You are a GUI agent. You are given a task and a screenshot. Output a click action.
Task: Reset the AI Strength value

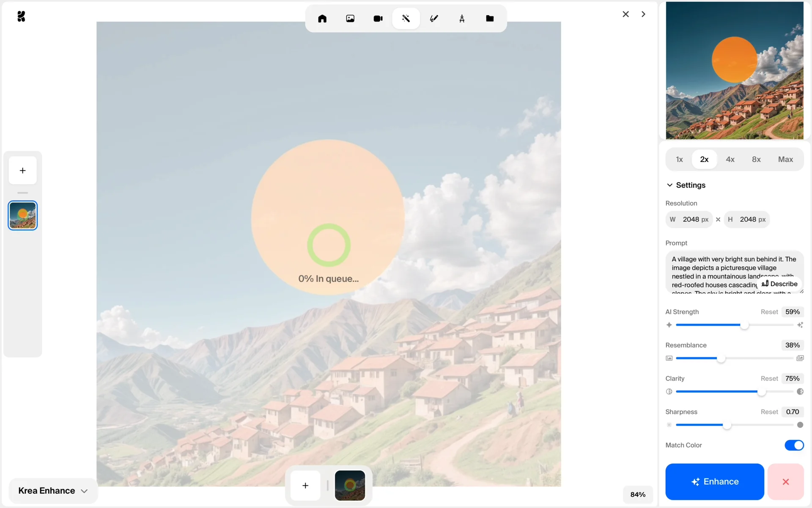point(769,312)
